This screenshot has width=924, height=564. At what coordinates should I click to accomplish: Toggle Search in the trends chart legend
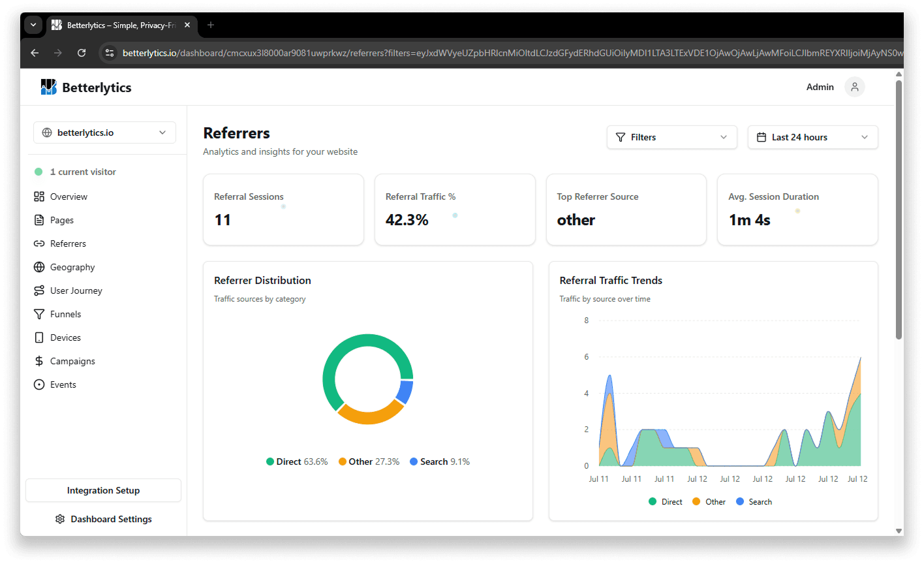754,502
